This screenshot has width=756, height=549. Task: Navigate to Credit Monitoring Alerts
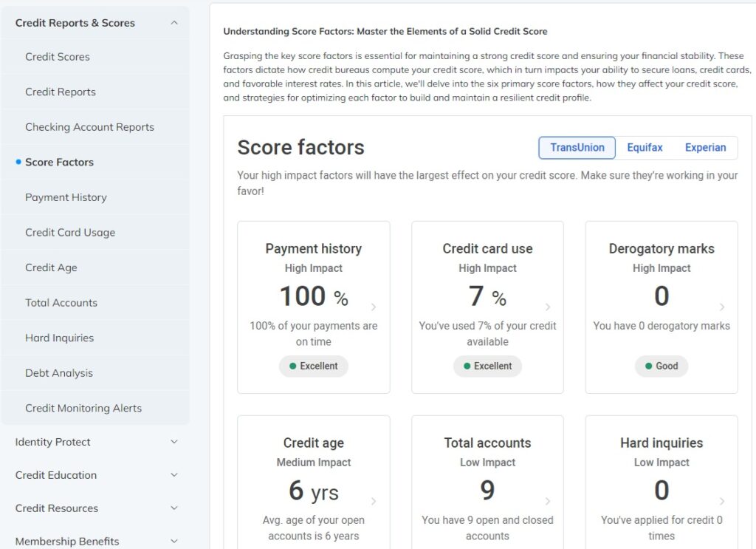[x=83, y=408]
